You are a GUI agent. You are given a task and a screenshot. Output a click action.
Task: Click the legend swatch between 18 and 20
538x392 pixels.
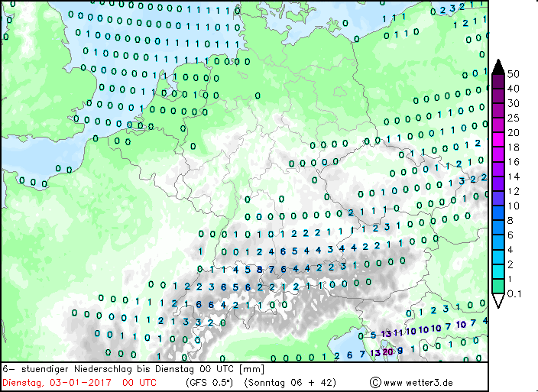tap(498, 140)
